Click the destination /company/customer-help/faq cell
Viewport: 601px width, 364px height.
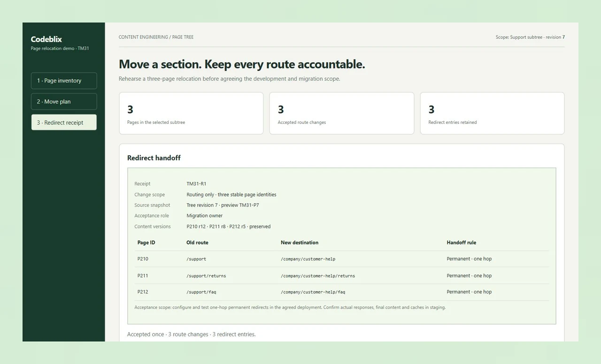(313, 292)
